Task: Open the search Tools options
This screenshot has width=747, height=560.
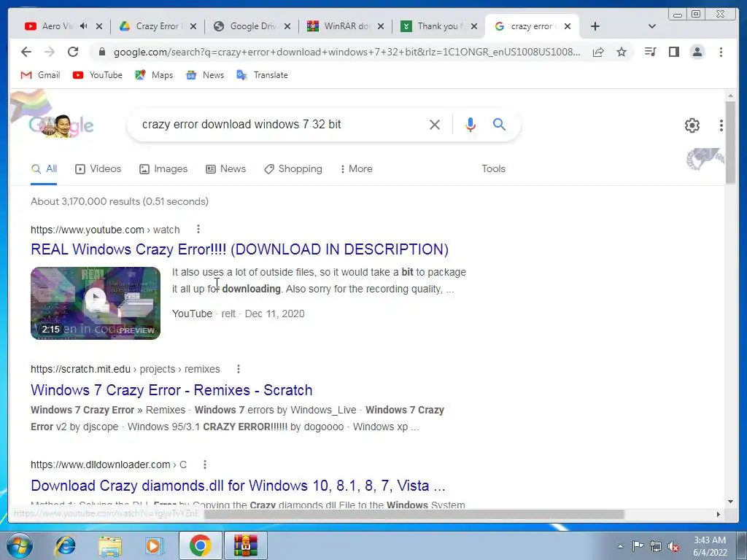Action: pyautogui.click(x=493, y=168)
